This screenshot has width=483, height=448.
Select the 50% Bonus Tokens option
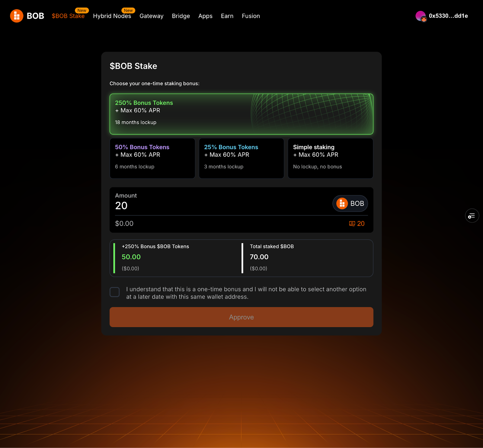point(152,158)
